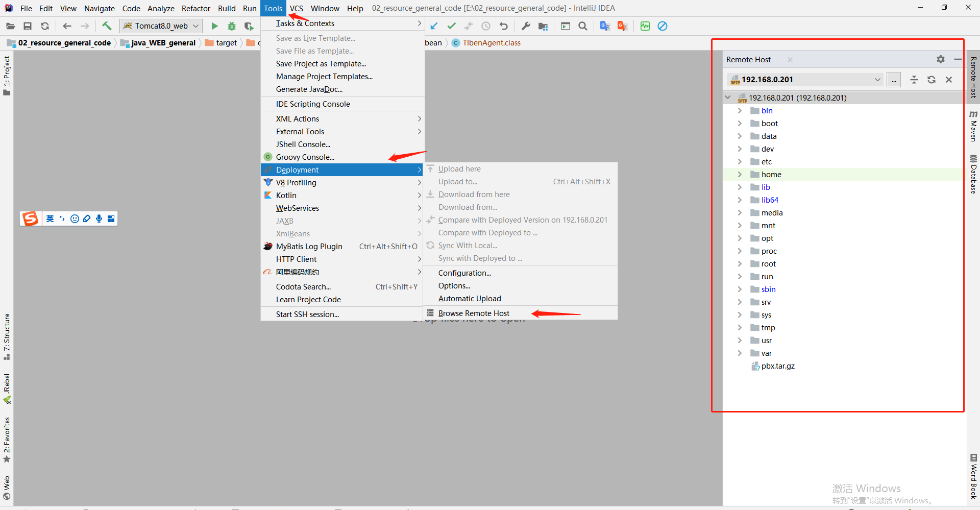Open Remote Host panel gear settings

pos(941,59)
